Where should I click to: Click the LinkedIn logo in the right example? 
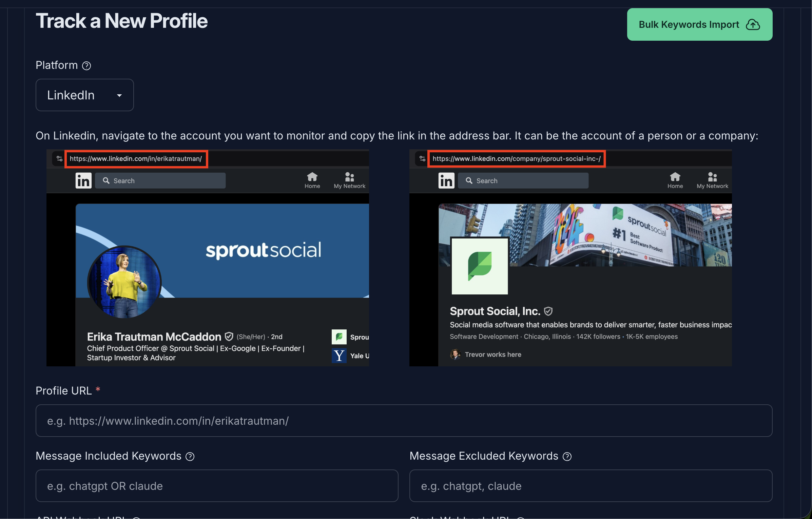tap(446, 180)
